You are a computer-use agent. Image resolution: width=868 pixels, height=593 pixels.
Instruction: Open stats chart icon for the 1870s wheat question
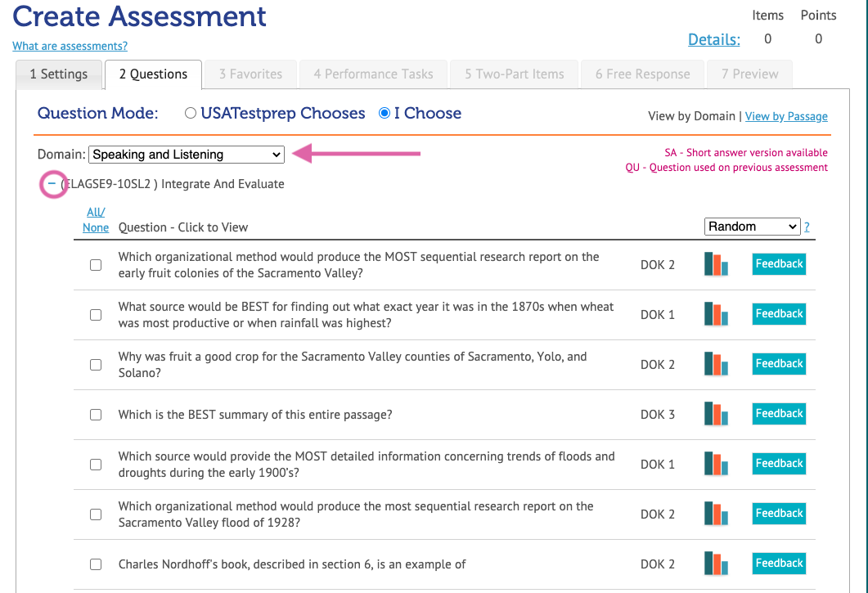coord(716,314)
